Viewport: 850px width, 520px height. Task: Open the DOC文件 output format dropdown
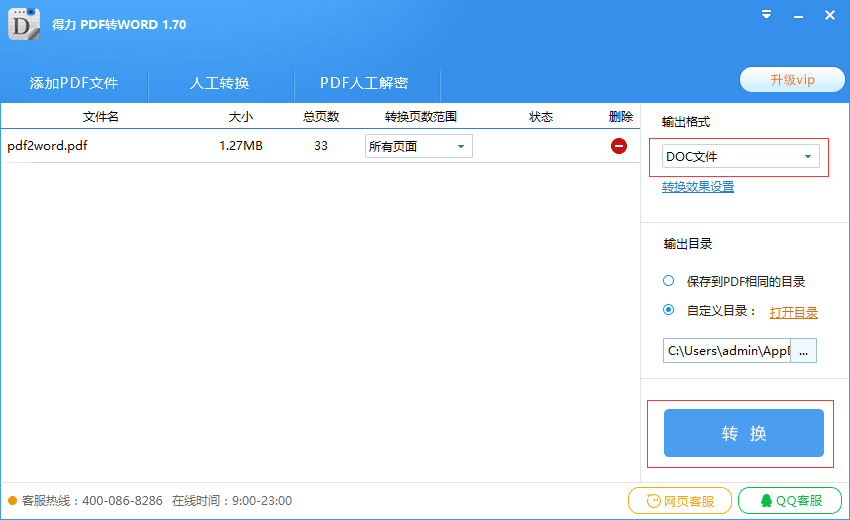pyautogui.click(x=740, y=157)
